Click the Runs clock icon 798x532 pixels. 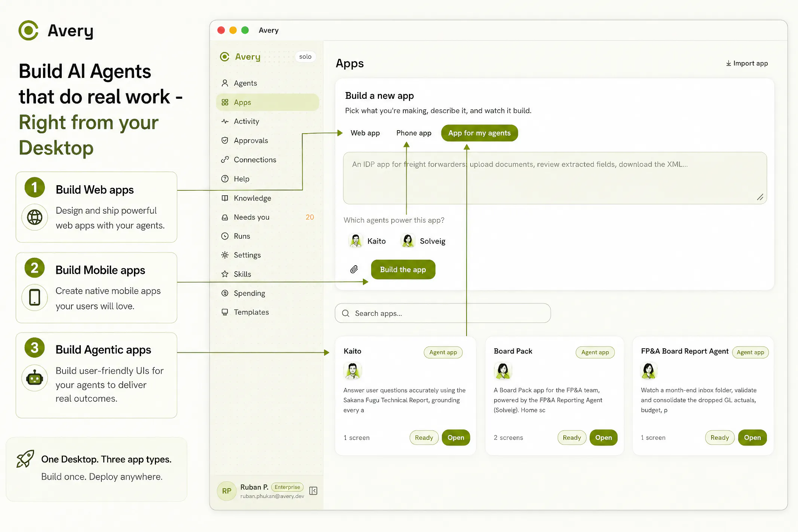tap(225, 236)
